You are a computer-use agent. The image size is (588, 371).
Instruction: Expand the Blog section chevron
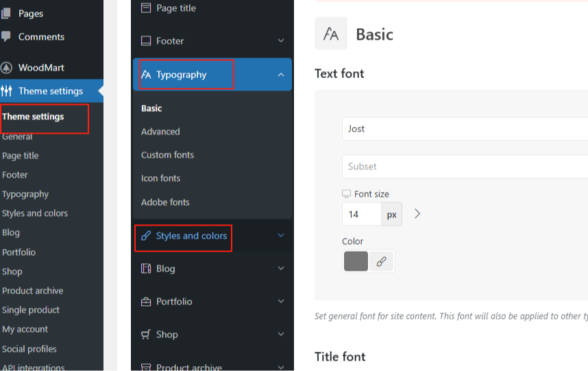pyautogui.click(x=281, y=269)
